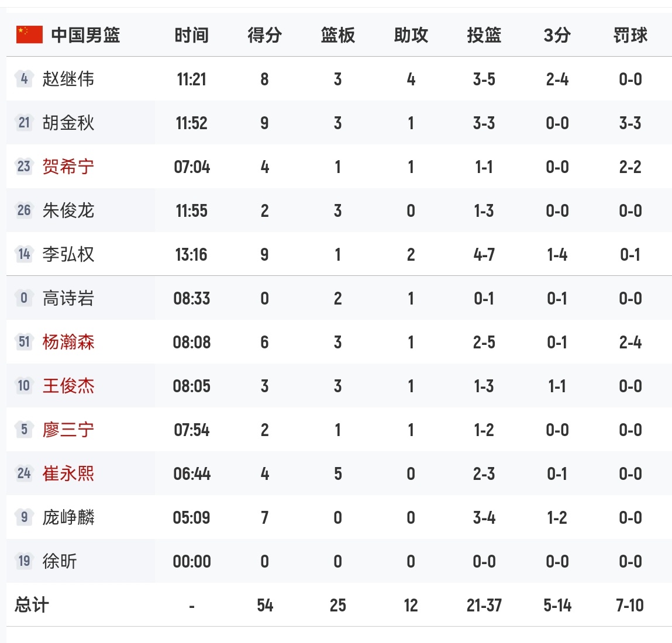Click jersey number 5 badge for 廖三宁
The height and width of the screenshot is (643, 672).
point(24,429)
